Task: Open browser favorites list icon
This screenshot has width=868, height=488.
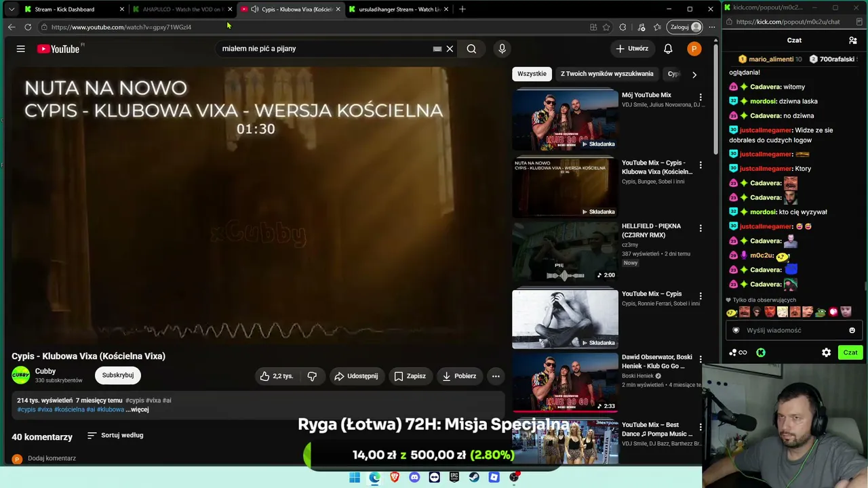Action: [657, 27]
